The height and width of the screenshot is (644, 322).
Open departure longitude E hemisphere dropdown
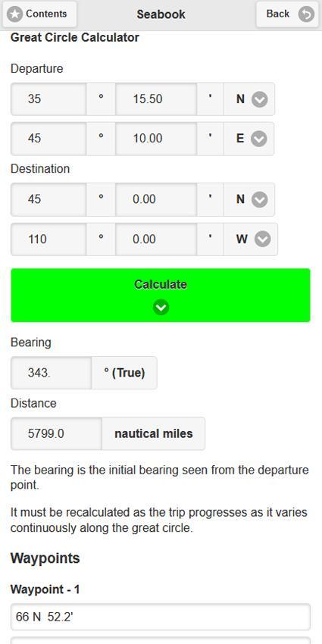pyautogui.click(x=249, y=139)
